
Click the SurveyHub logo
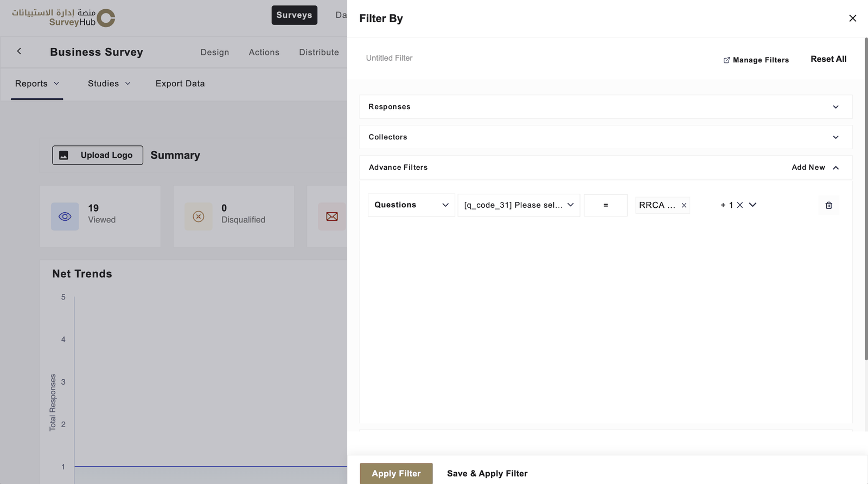(x=63, y=17)
